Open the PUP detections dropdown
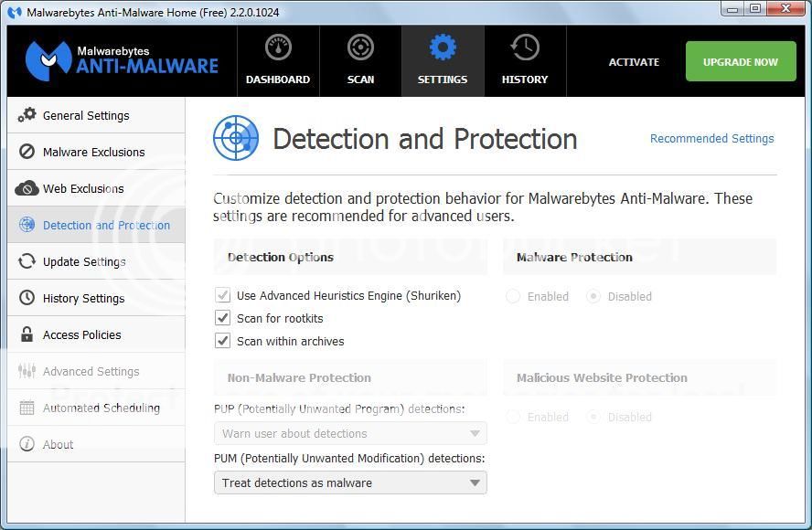Viewport: 812px width, 530px height. (350, 433)
